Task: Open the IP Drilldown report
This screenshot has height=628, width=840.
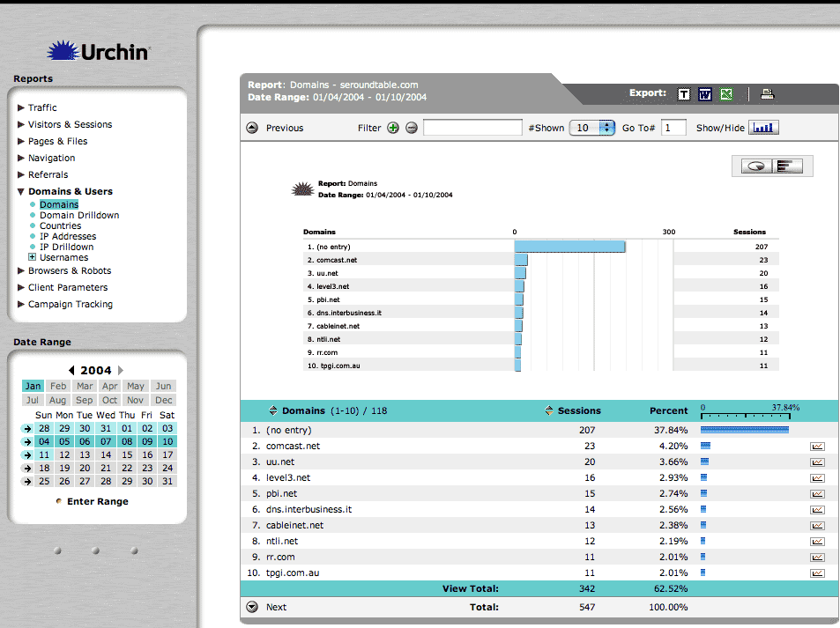Action: point(66,247)
